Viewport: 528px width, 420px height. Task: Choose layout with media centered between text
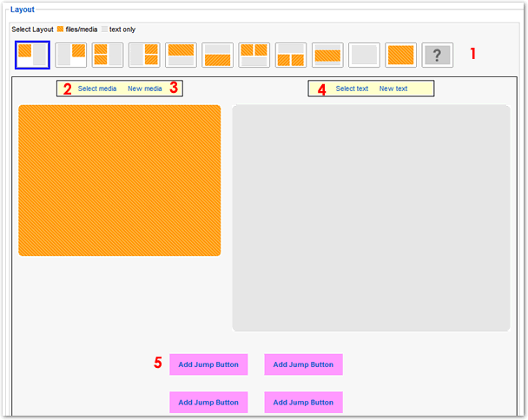point(327,55)
